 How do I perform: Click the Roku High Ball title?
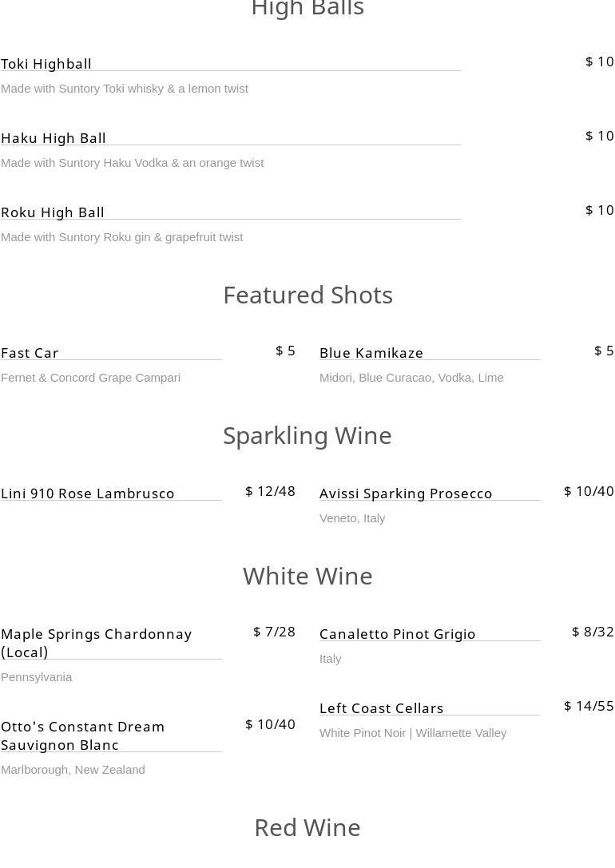[53, 212]
